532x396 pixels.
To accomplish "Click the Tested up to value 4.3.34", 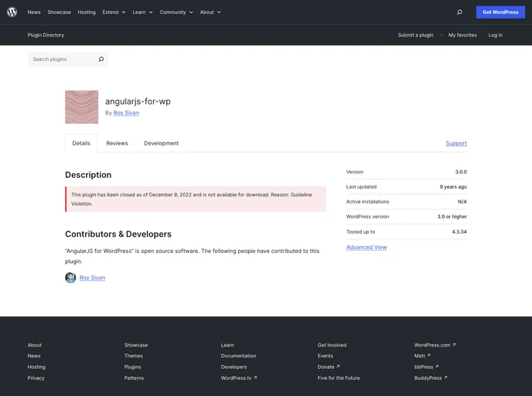I will pyautogui.click(x=459, y=232).
